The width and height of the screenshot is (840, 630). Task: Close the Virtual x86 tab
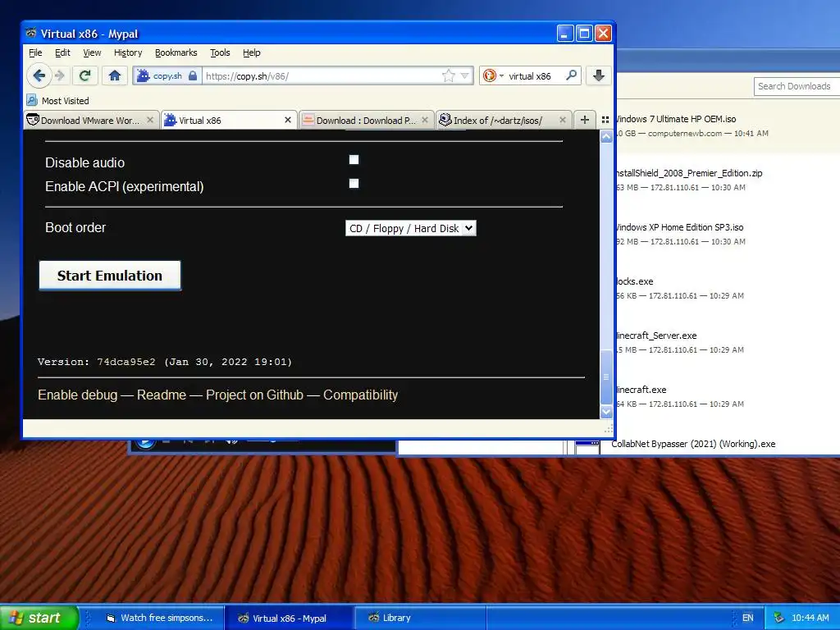coord(288,120)
